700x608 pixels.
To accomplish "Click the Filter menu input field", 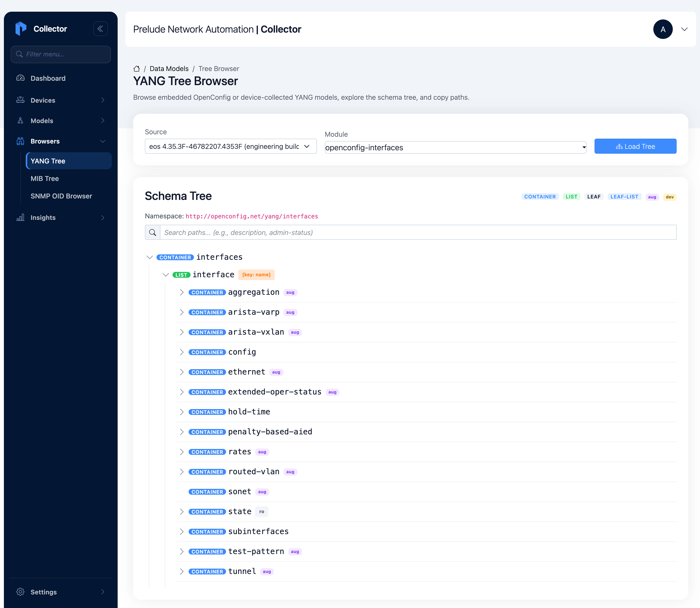I will (x=61, y=54).
